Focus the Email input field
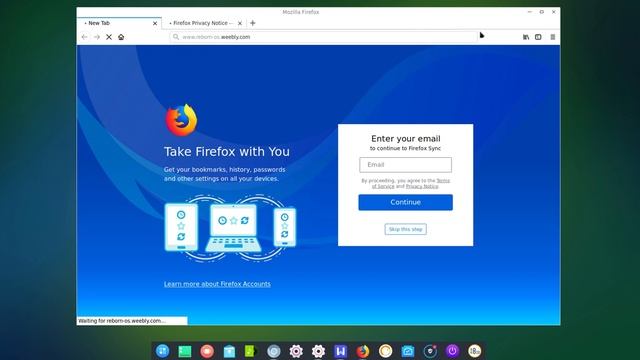Screen dimensions: 640x360 (x=405, y=165)
